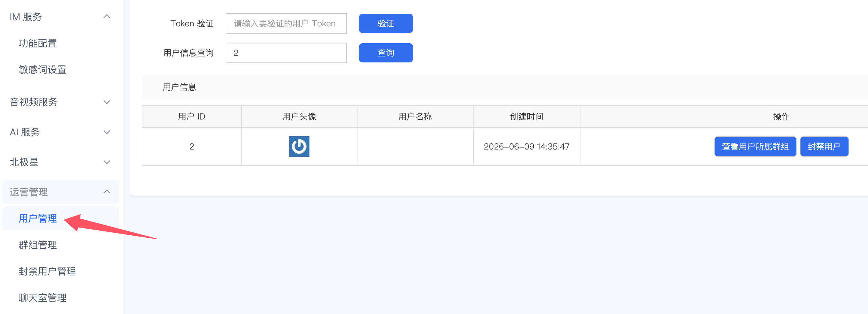Expand the 北极星 chevron
This screenshot has height=314, width=868.
[x=107, y=162]
